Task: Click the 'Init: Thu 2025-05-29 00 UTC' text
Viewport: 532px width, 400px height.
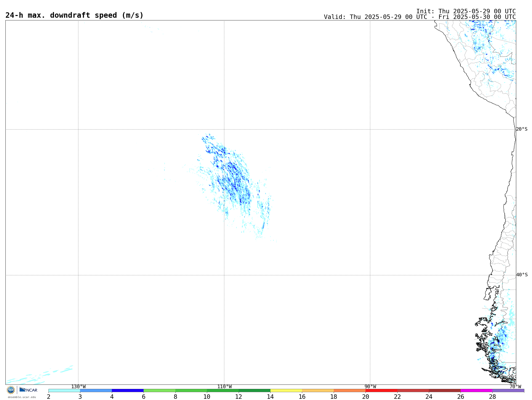Action: [466, 11]
